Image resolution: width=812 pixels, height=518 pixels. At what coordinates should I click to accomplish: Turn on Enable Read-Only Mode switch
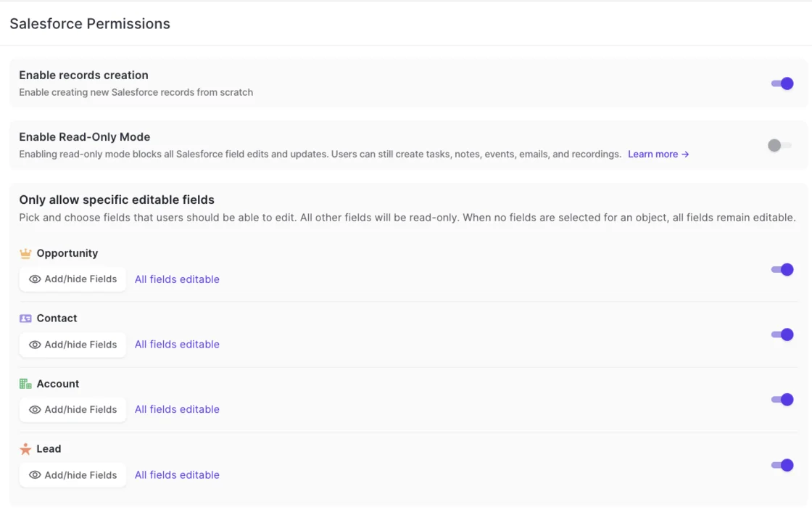779,146
